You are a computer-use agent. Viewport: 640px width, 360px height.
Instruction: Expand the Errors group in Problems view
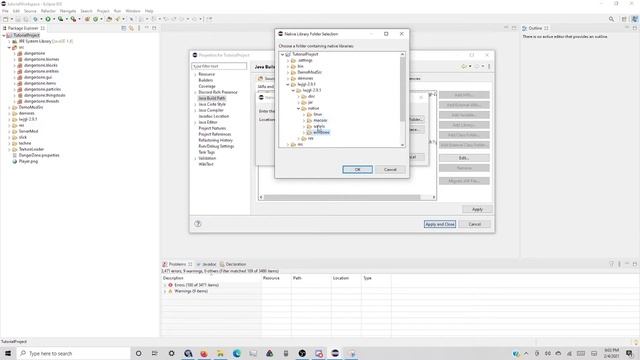tap(165, 285)
